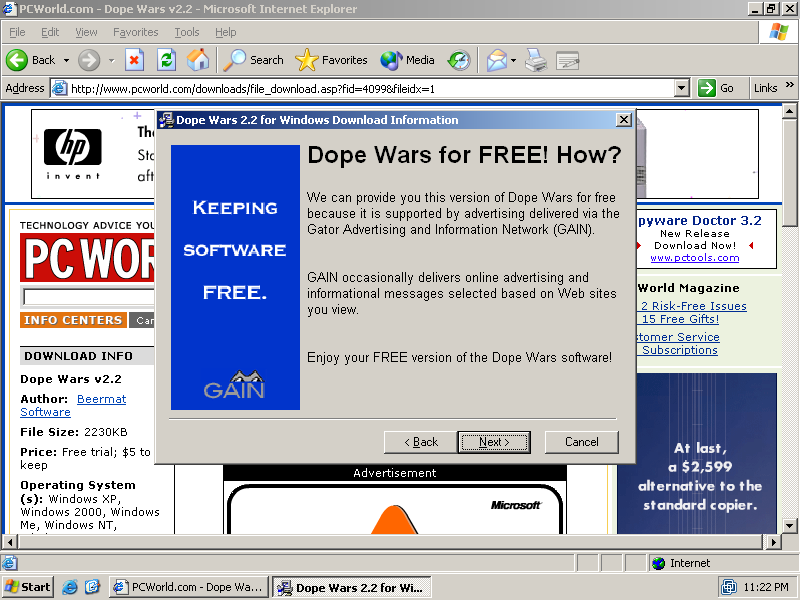Open the History clock icon
Image resolution: width=800 pixels, height=600 pixels.
459,60
